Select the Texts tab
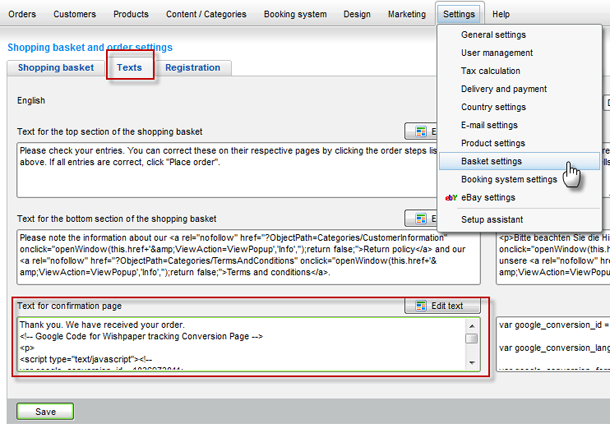This screenshot has height=433, width=610. [x=129, y=68]
